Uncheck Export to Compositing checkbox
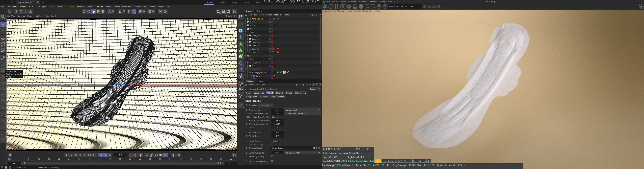This screenshot has height=169, width=644. pos(272,161)
